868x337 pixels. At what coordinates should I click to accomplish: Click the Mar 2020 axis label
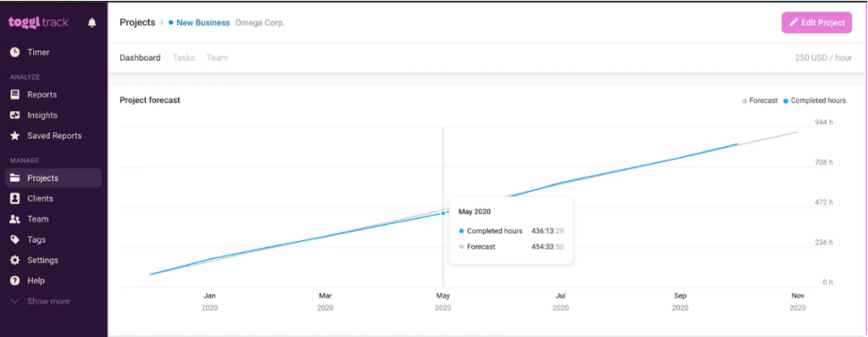(325, 301)
